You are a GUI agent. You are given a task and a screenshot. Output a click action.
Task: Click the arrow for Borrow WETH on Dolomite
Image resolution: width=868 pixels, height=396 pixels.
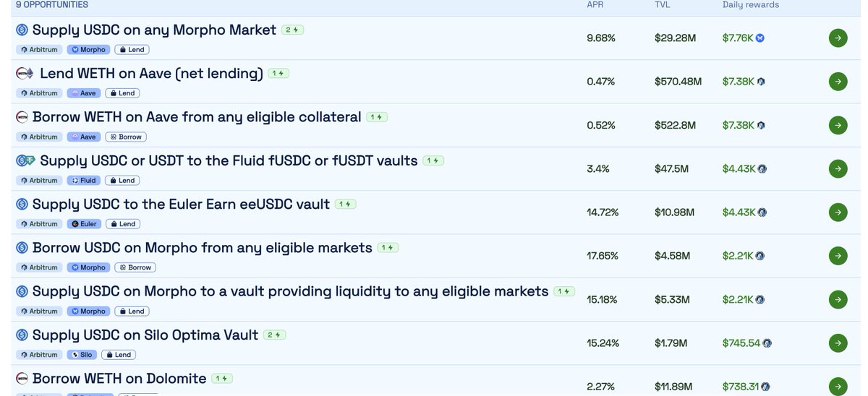pyautogui.click(x=838, y=387)
